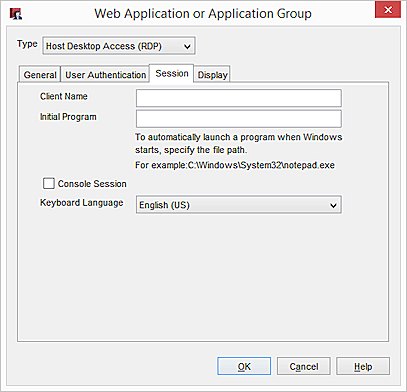Open the Type dropdown
Viewport: 407px width, 392px height.
pyautogui.click(x=119, y=46)
